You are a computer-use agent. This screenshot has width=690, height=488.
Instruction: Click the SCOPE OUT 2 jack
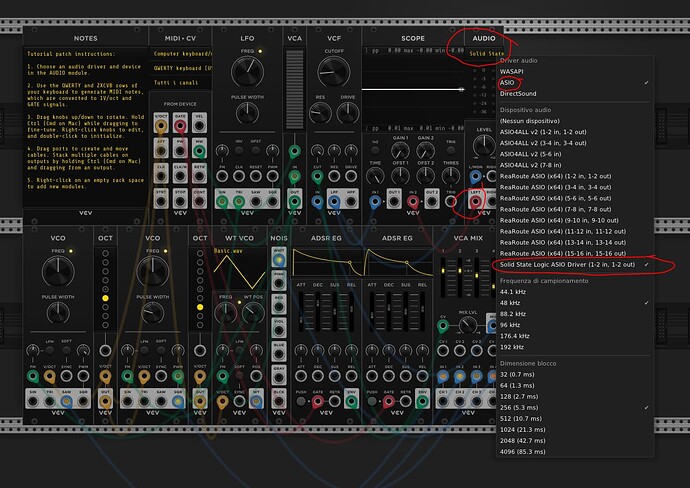432,202
